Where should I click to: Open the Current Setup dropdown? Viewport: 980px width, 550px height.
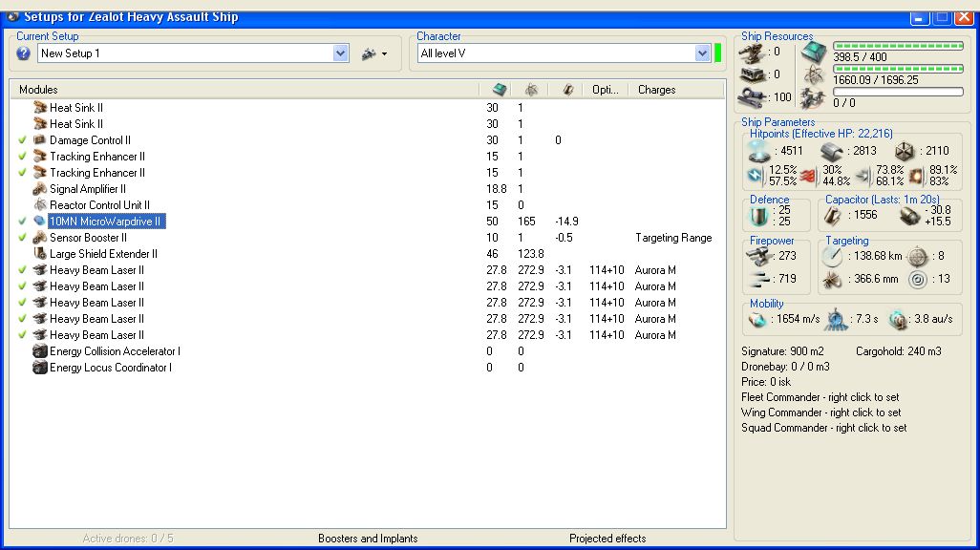(340, 53)
